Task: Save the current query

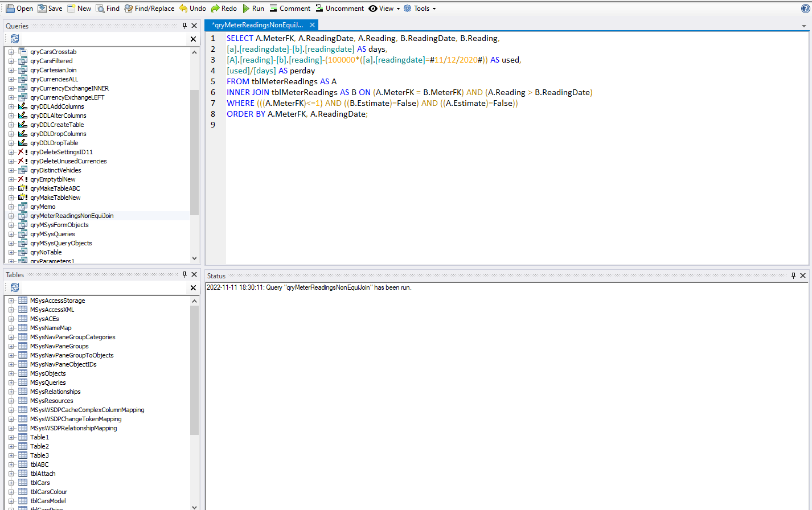Action: (50, 9)
